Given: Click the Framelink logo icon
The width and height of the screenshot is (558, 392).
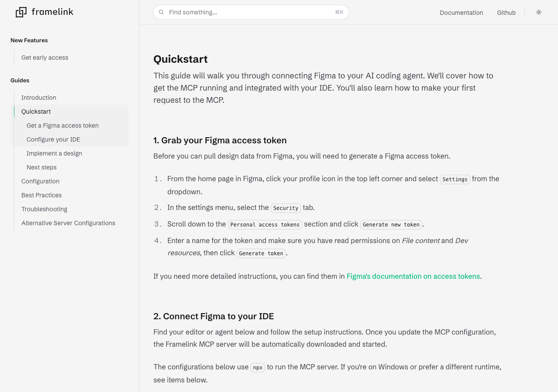Looking at the screenshot, I should click(21, 12).
